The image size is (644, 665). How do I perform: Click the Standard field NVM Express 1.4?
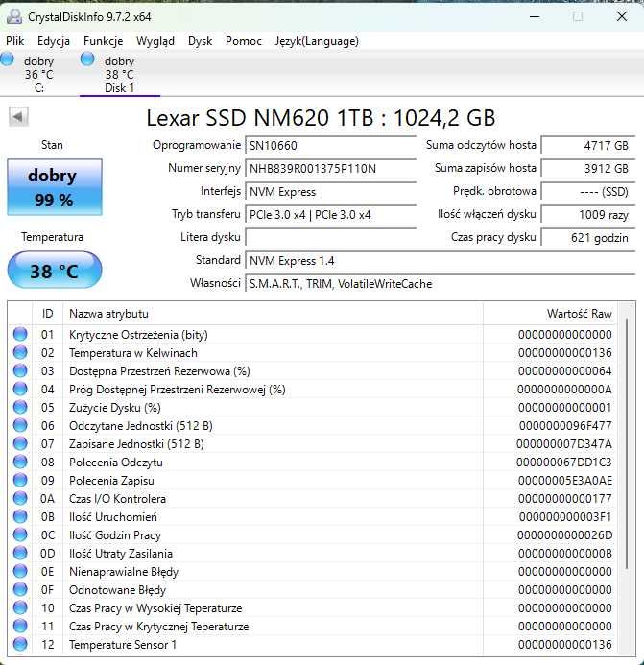[x=440, y=260]
